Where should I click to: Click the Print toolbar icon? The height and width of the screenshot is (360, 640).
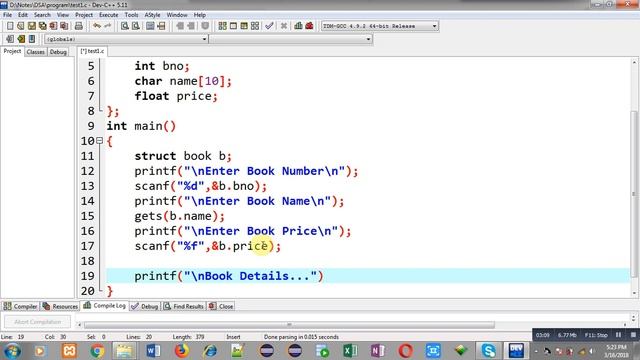79,26
